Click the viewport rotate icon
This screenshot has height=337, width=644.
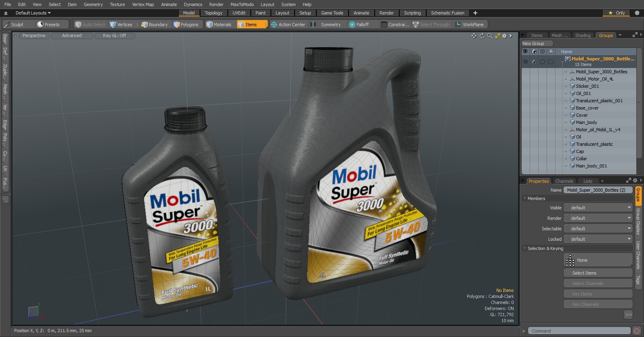pyautogui.click(x=482, y=36)
